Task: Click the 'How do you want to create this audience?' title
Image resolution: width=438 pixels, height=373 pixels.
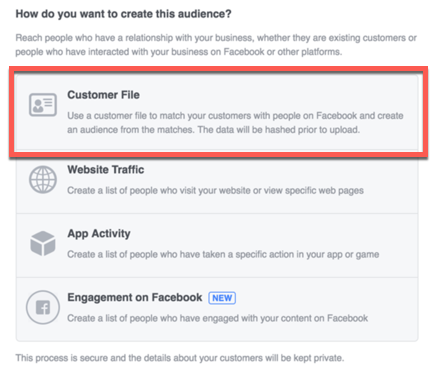Action: pos(123,14)
